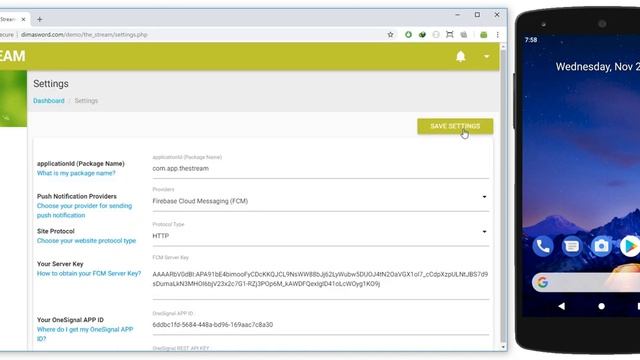This screenshot has width=640, height=360.
Task: Click the crop-frame extension icon
Action: [x=450, y=35]
